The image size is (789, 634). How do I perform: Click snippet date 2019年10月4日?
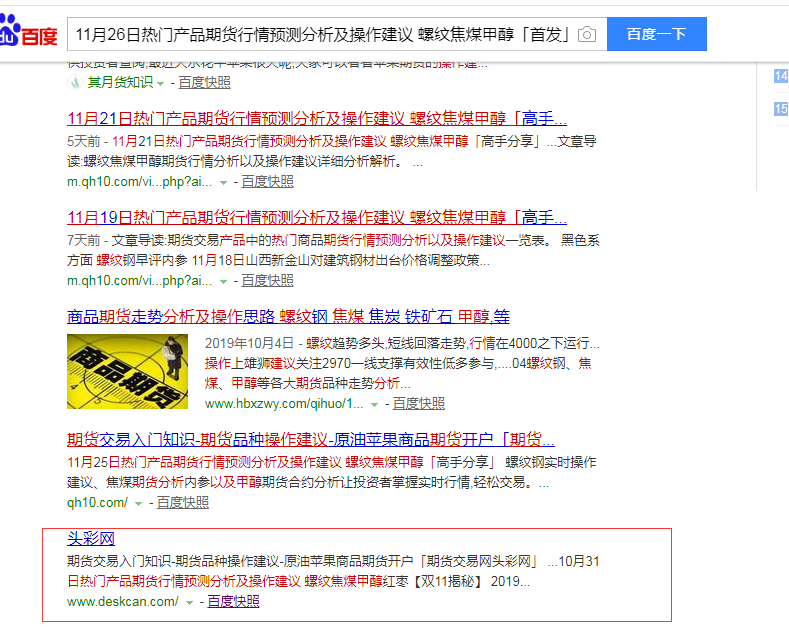[249, 343]
